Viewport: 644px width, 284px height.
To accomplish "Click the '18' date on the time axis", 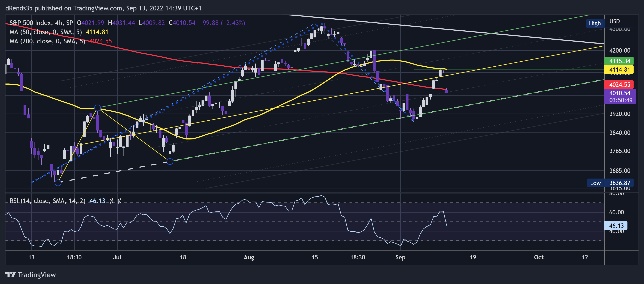I will pyautogui.click(x=183, y=257).
